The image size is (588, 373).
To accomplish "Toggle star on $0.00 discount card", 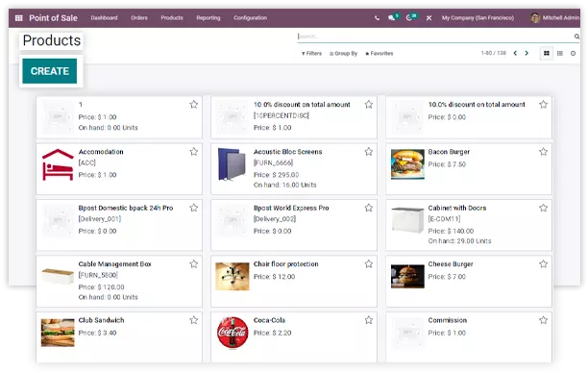I will [544, 105].
